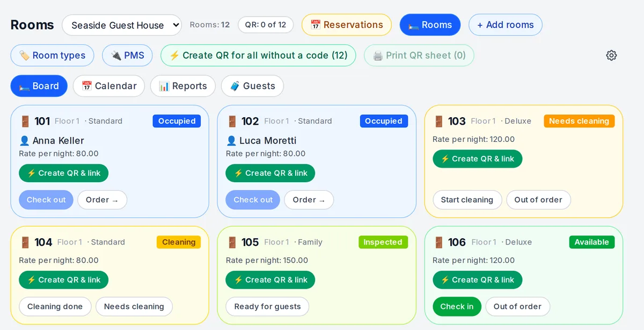Viewport: 644px width, 330px height.
Task: Click Create QR for all without a code
Action: click(258, 55)
